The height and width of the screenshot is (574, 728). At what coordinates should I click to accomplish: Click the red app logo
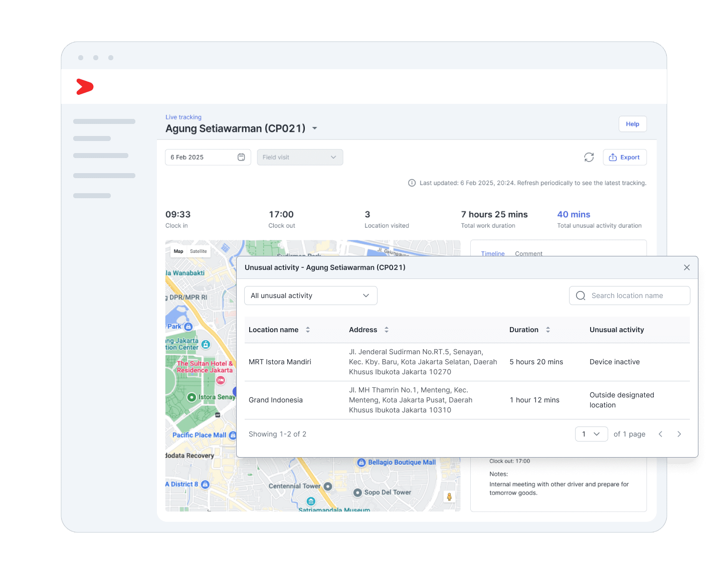click(85, 87)
